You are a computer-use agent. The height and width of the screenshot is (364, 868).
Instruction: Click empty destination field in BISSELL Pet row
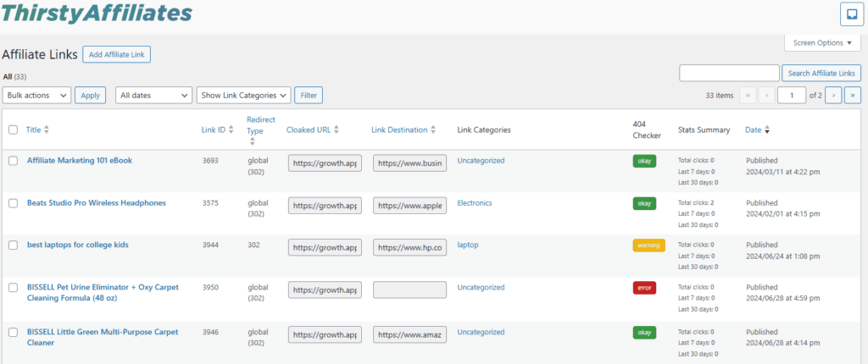[409, 290]
